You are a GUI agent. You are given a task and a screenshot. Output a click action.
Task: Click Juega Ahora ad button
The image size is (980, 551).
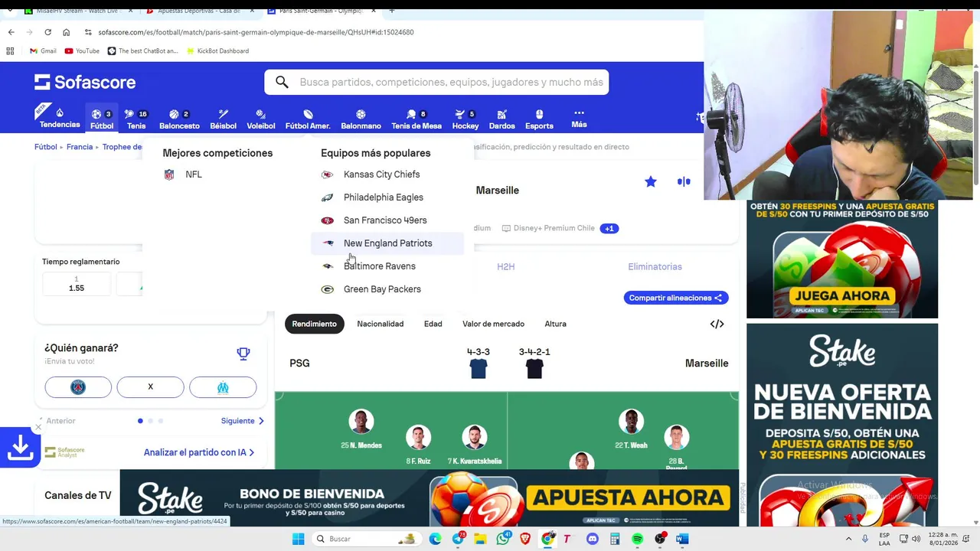[x=842, y=295]
